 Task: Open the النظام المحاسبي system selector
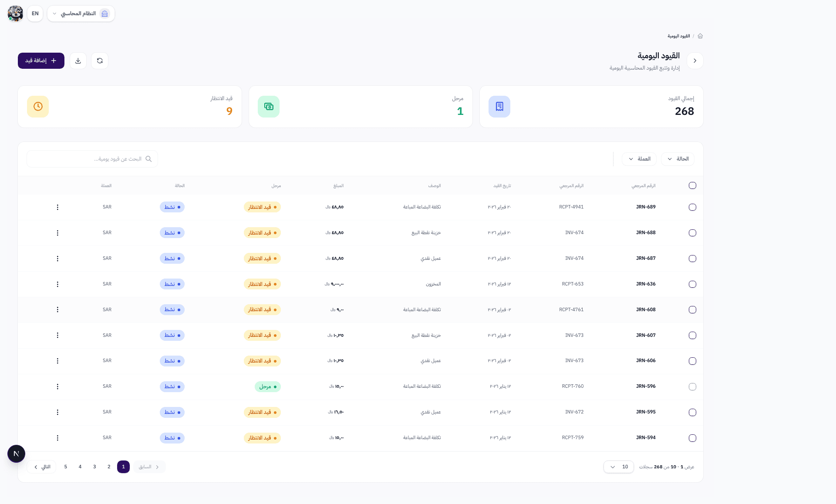81,13
